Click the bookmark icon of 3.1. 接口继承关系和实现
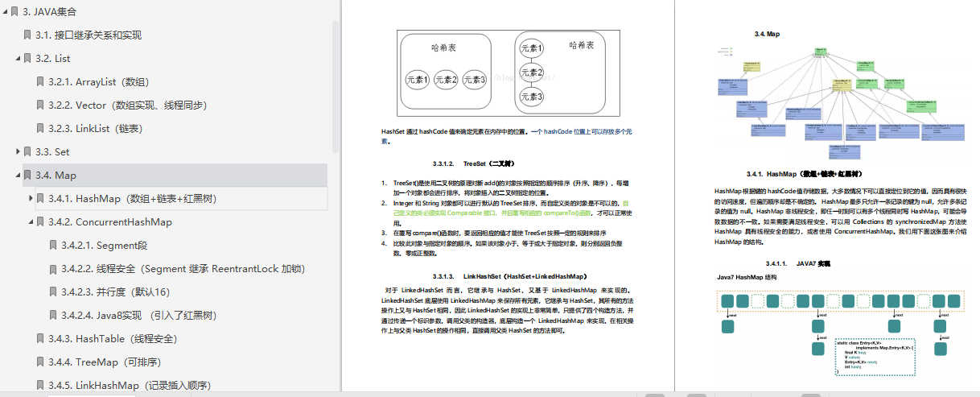Viewport: 980px width, 397px height. [27, 35]
